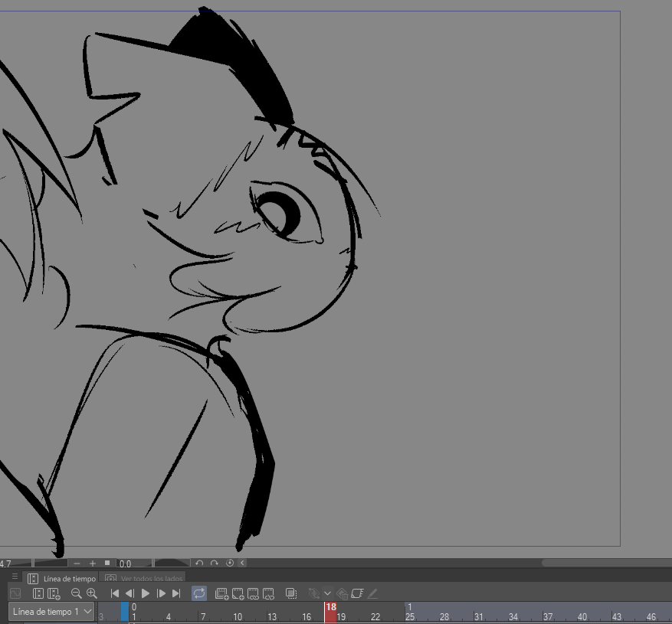
Task: Click the add timeline icon with plus
Action: pyautogui.click(x=54, y=593)
